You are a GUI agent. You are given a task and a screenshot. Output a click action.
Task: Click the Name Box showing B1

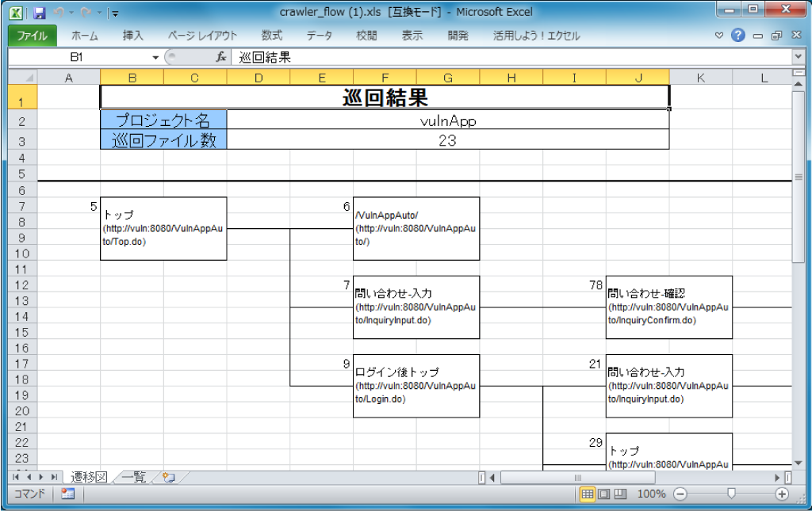coord(78,57)
